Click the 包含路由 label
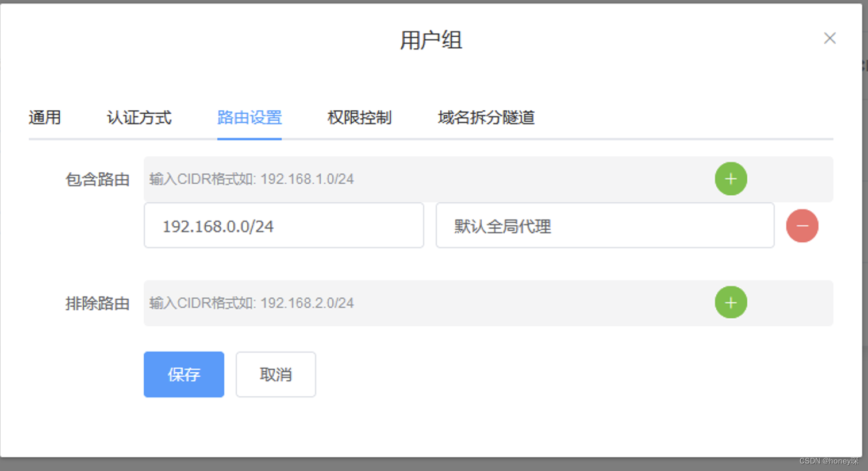Image resolution: width=868 pixels, height=471 pixels. click(x=97, y=180)
